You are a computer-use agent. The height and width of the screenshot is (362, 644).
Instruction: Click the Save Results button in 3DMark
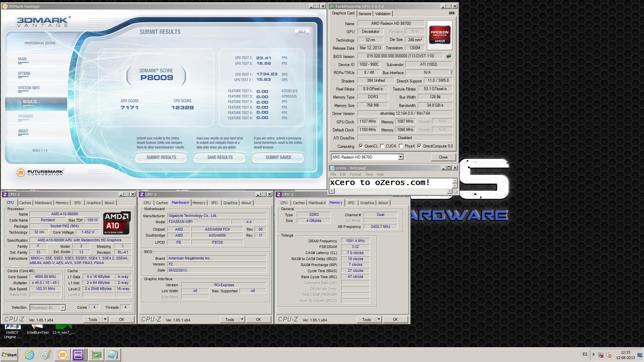[x=220, y=157]
